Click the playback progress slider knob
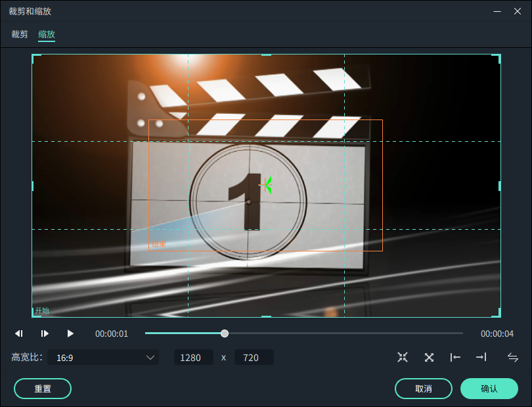Image resolution: width=532 pixels, height=407 pixels. [x=225, y=333]
